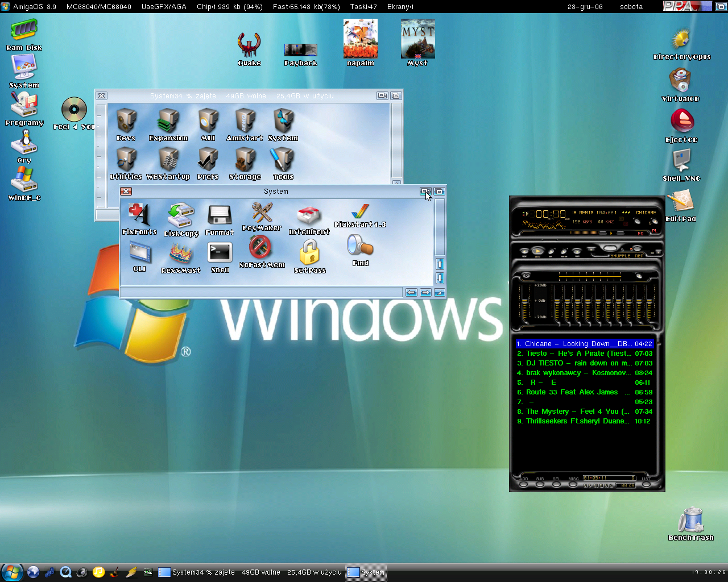Toggle the EQ panel button

tap(640, 233)
